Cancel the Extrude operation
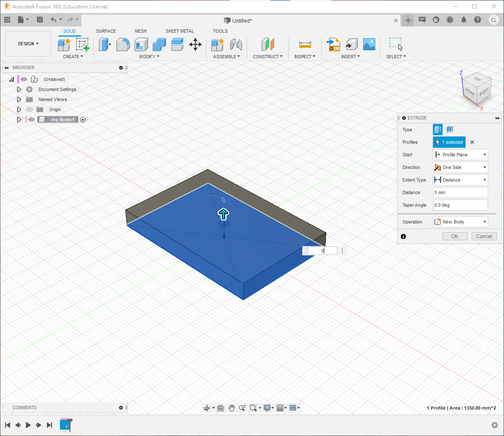The width and height of the screenshot is (504, 436). pos(484,236)
